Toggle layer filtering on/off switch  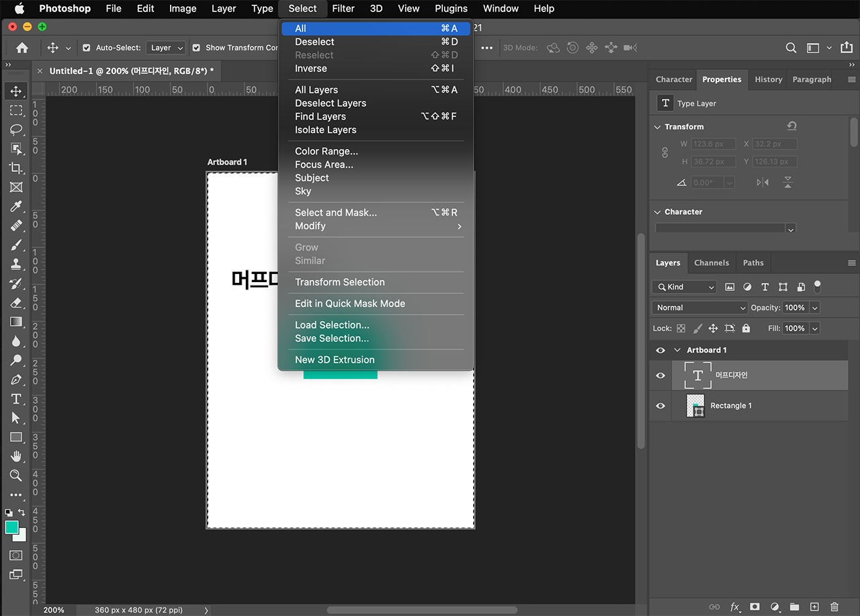(x=818, y=287)
